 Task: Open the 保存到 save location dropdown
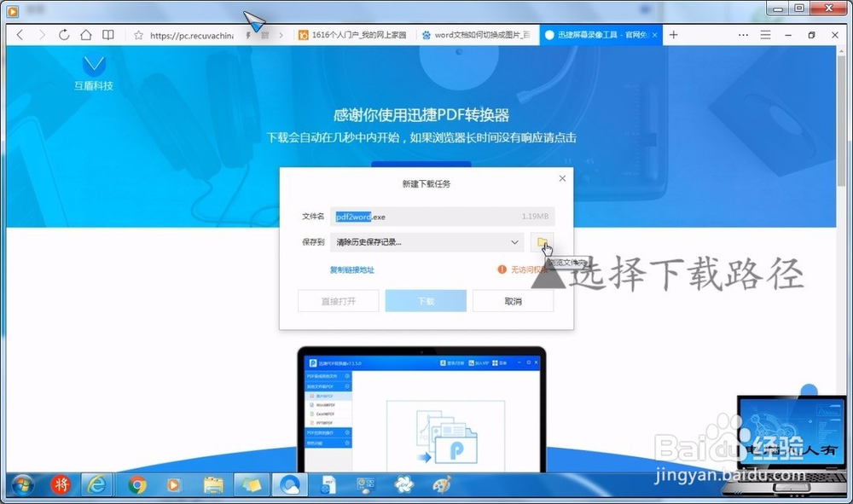(427, 242)
